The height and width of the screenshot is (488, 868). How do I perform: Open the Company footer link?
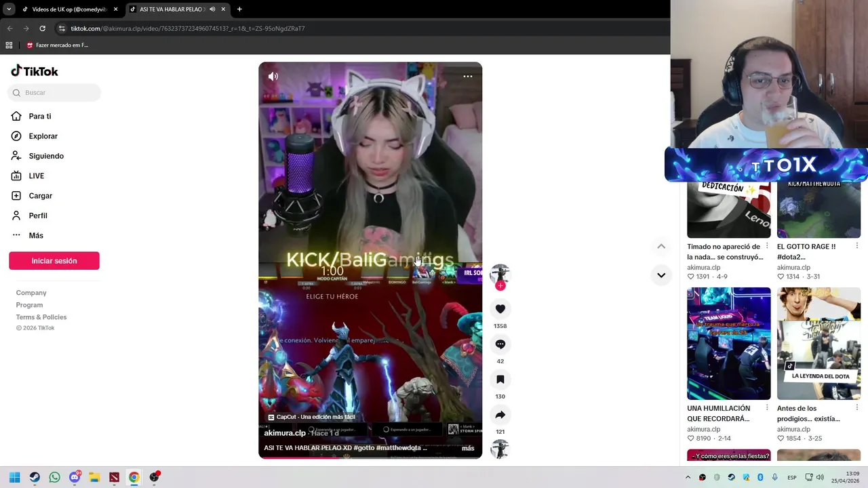point(31,293)
